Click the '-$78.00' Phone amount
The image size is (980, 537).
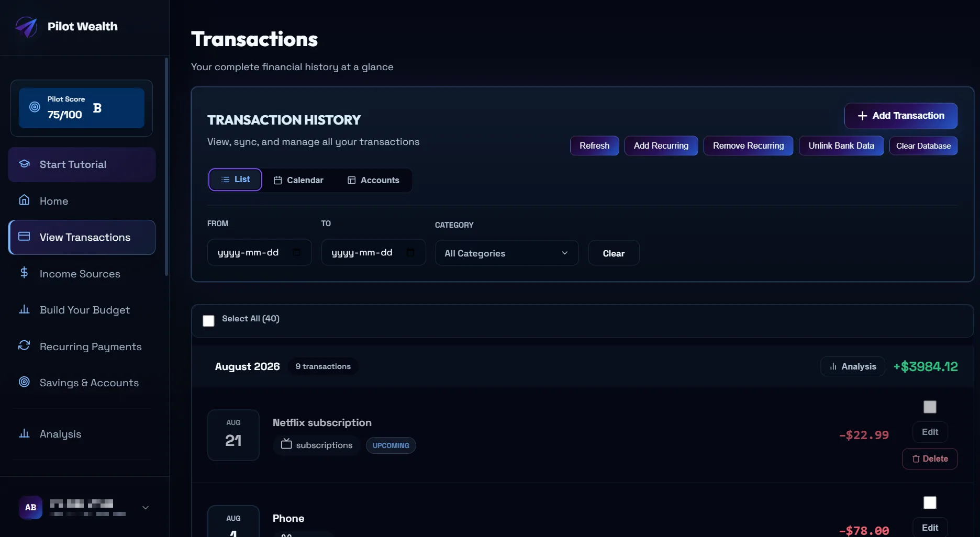coord(864,531)
